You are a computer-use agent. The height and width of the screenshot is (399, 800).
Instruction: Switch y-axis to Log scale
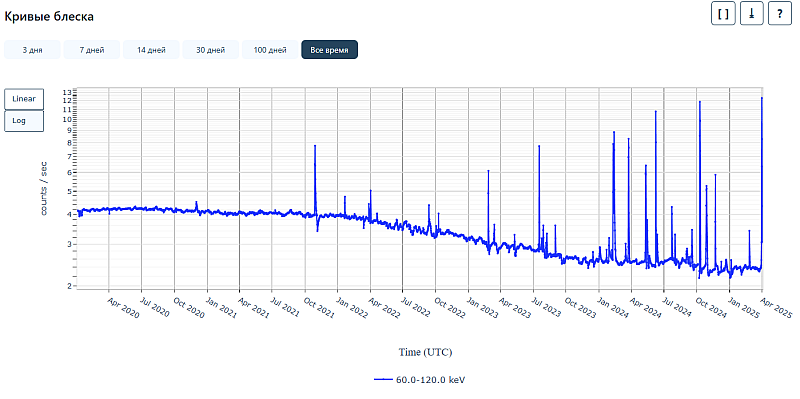24,121
